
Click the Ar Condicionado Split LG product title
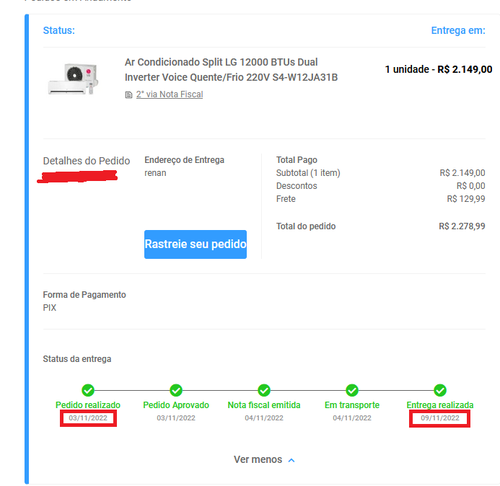pos(231,70)
